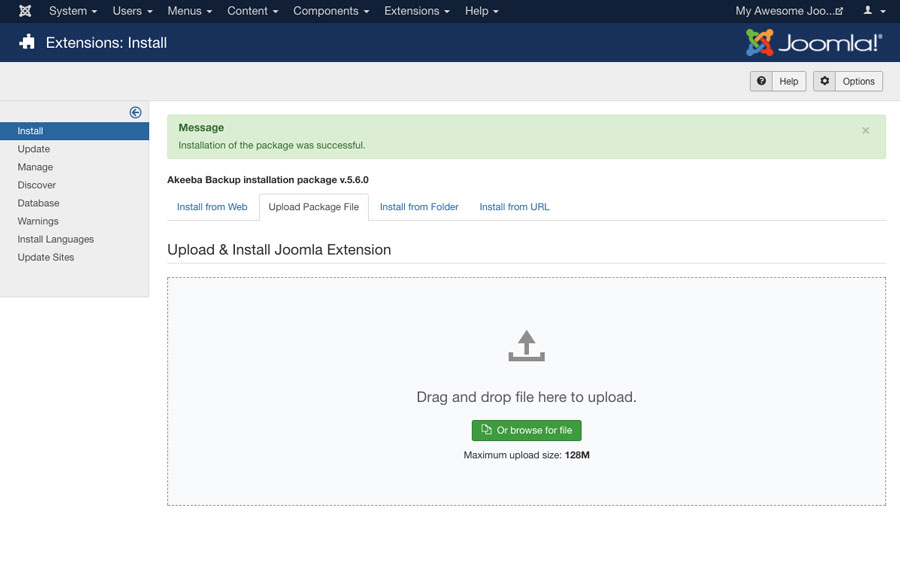Select the Install from Folder tab
The image size is (900, 561).
pos(419,207)
